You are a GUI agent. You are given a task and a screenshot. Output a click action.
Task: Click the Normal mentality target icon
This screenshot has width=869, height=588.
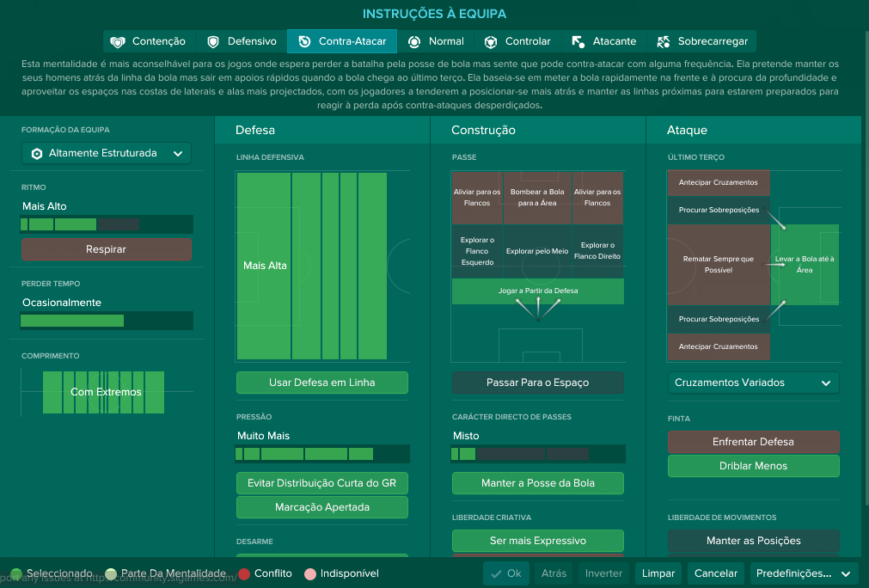[414, 41]
